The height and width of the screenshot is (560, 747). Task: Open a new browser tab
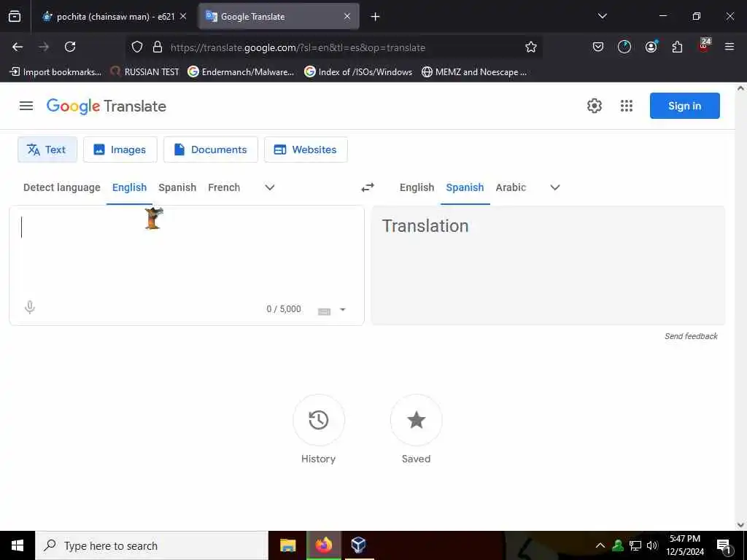pos(375,17)
